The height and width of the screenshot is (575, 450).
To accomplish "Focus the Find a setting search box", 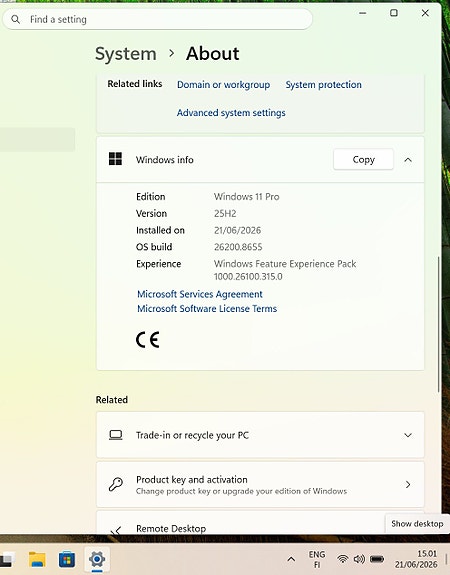I will [x=157, y=19].
